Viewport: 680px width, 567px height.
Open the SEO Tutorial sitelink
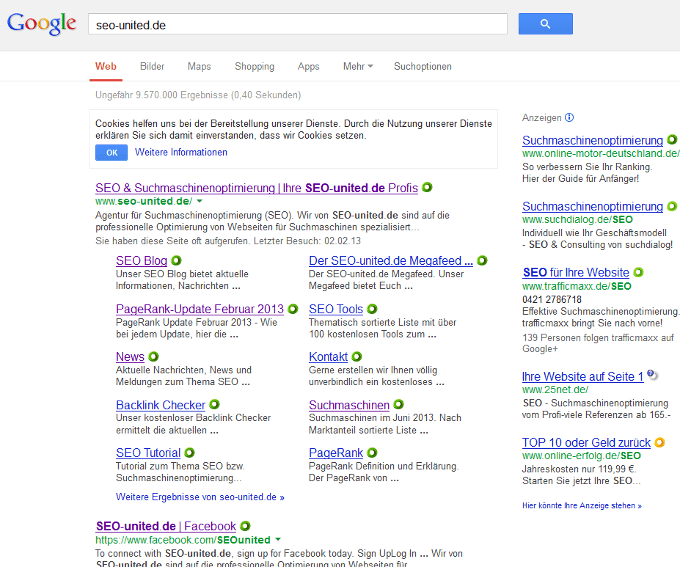(x=148, y=453)
